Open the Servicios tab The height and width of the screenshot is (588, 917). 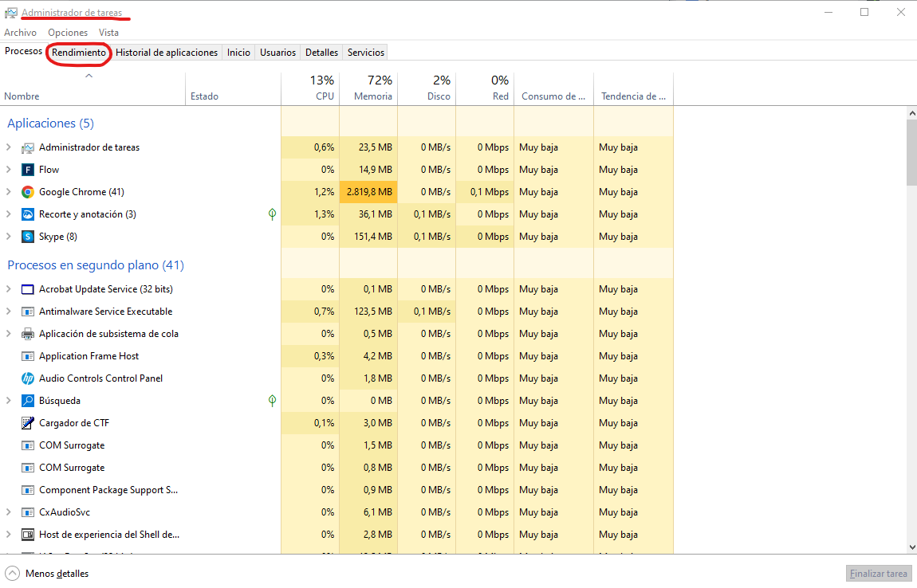(x=366, y=53)
